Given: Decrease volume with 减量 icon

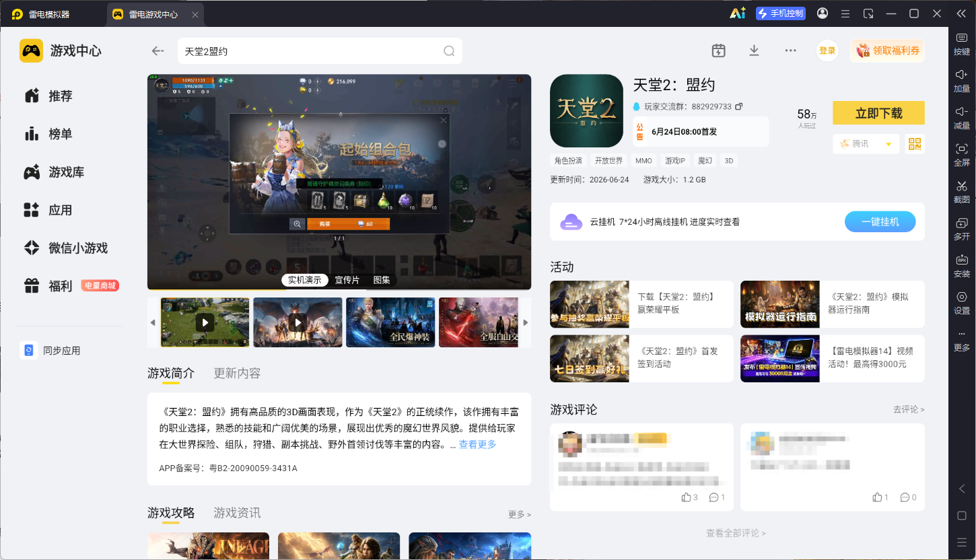Looking at the screenshot, I should point(962,118).
